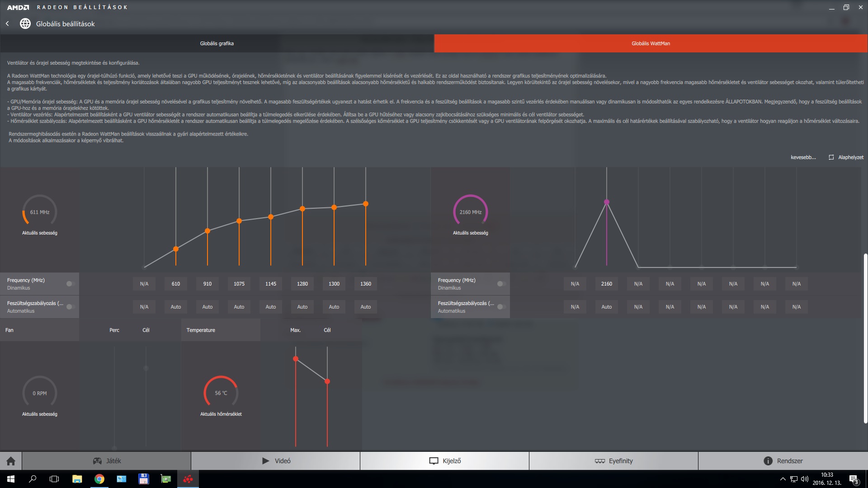Click GPU frequency value 1360
Viewport: 868px width, 488px height.
(x=366, y=284)
